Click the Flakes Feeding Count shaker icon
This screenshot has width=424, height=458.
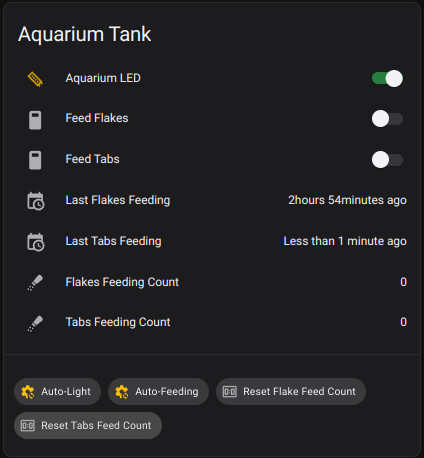(35, 283)
